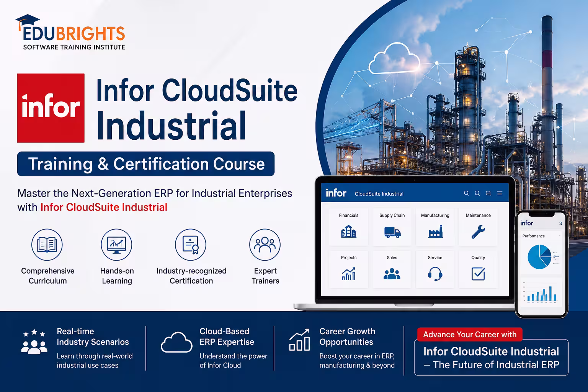Click the Hands-on Learning label

[x=117, y=276]
